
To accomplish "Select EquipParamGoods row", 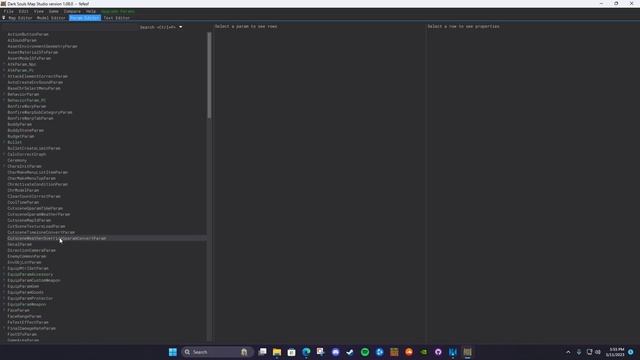I will tap(26, 292).
